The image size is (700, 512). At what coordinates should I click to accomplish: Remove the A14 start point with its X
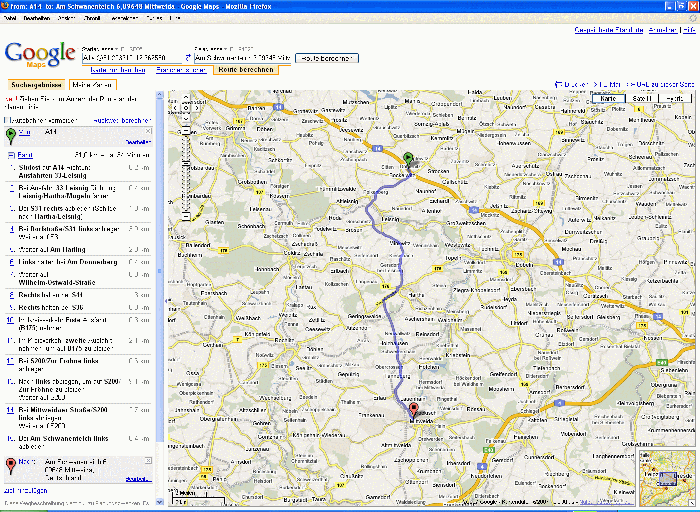pyautogui.click(x=149, y=131)
